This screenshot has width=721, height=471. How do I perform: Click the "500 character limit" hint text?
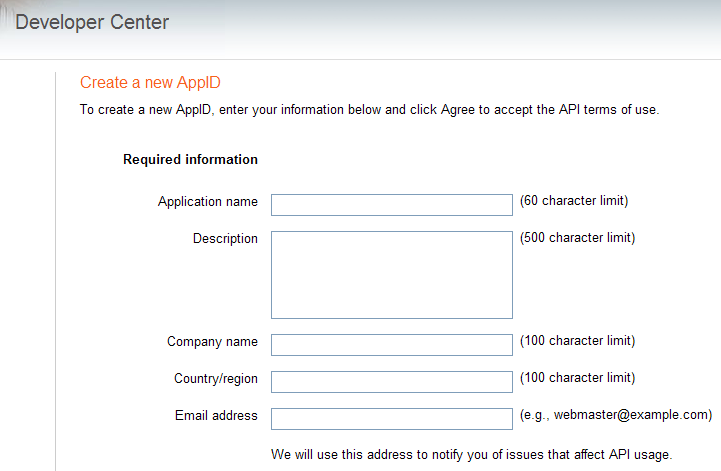(578, 238)
